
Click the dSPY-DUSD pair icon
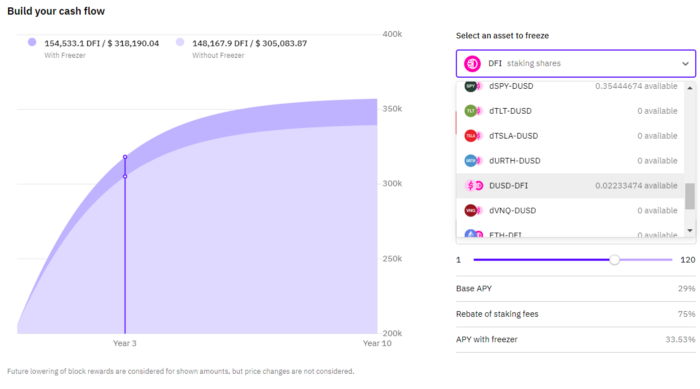click(x=474, y=86)
